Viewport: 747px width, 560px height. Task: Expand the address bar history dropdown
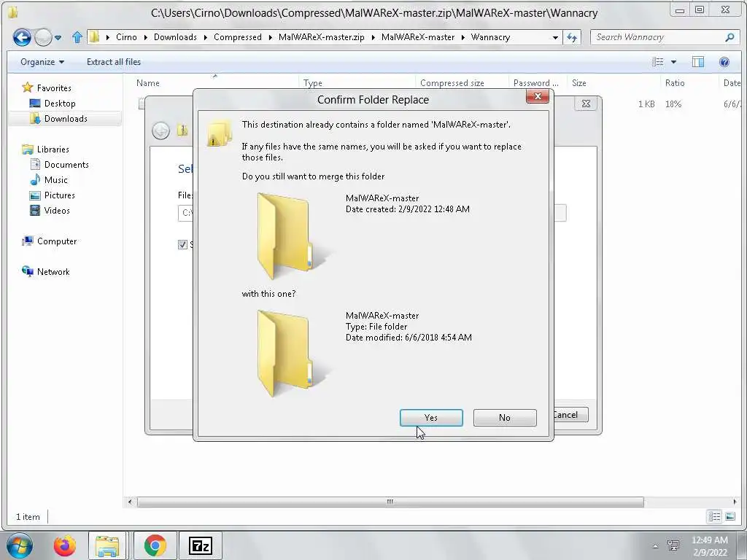[555, 37]
